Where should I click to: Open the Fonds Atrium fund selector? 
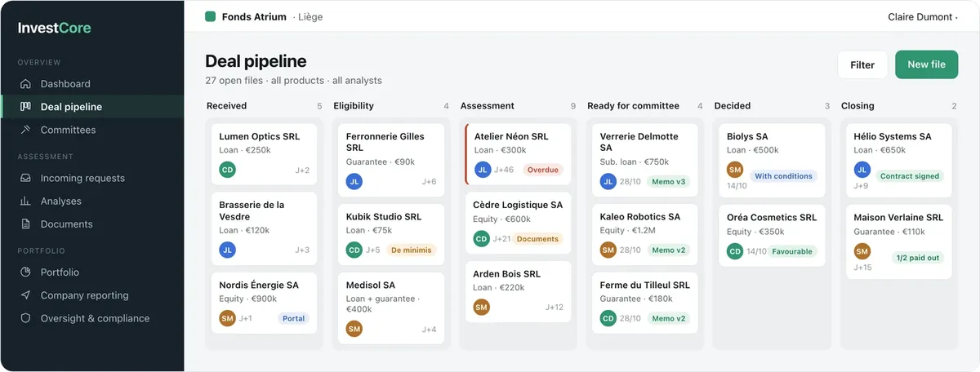[x=264, y=16]
